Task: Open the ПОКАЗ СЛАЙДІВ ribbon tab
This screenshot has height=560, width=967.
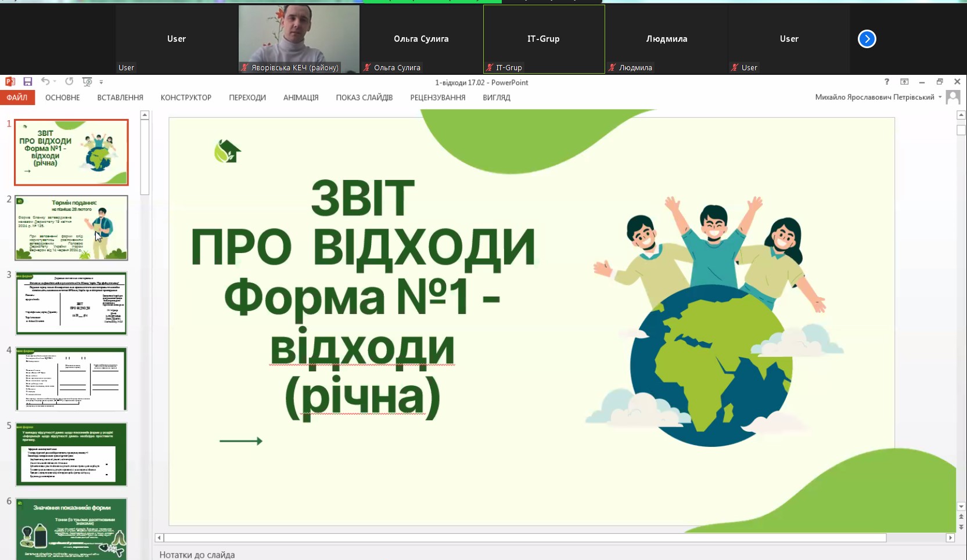Action: pyautogui.click(x=364, y=97)
